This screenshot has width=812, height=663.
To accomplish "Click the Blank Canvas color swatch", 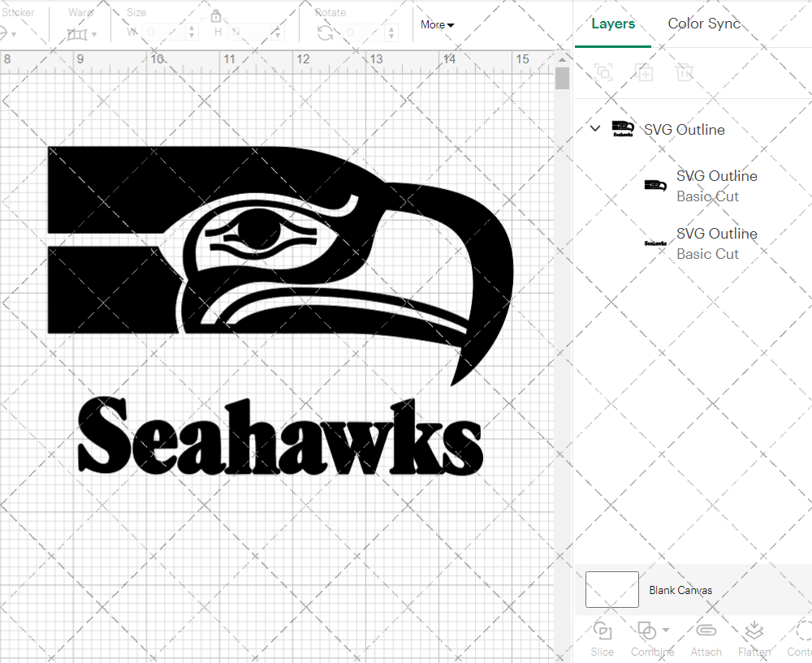I will point(611,590).
